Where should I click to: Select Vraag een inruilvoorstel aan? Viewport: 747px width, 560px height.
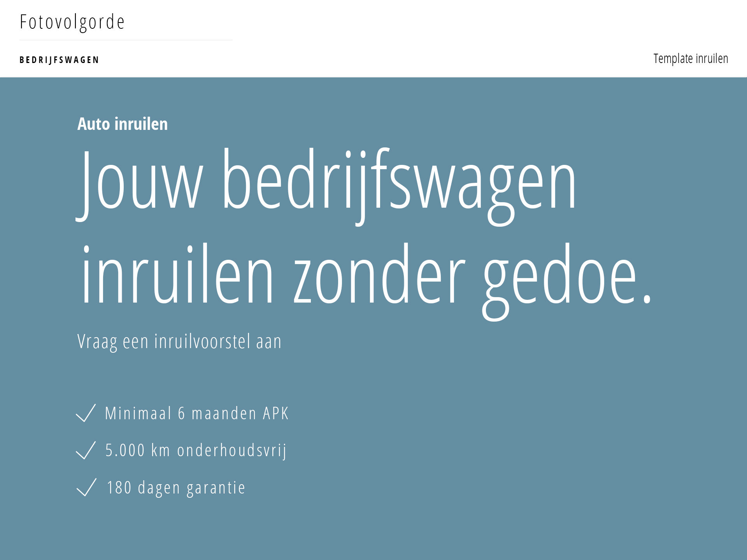click(179, 342)
